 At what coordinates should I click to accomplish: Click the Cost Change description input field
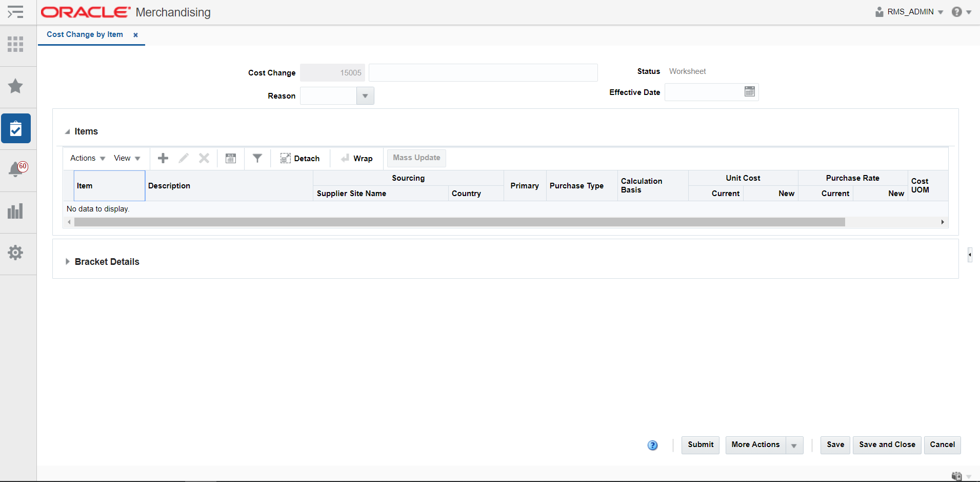tap(483, 72)
